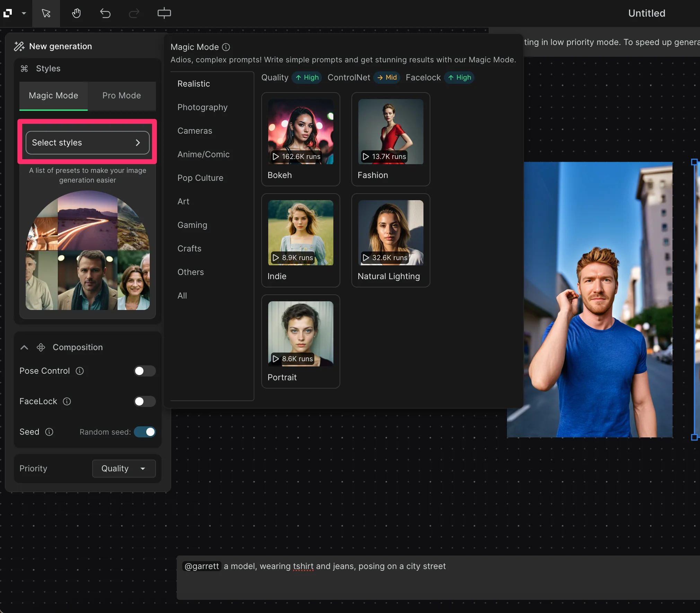Click the FaceLock info icon
The width and height of the screenshot is (700, 613).
tap(67, 401)
